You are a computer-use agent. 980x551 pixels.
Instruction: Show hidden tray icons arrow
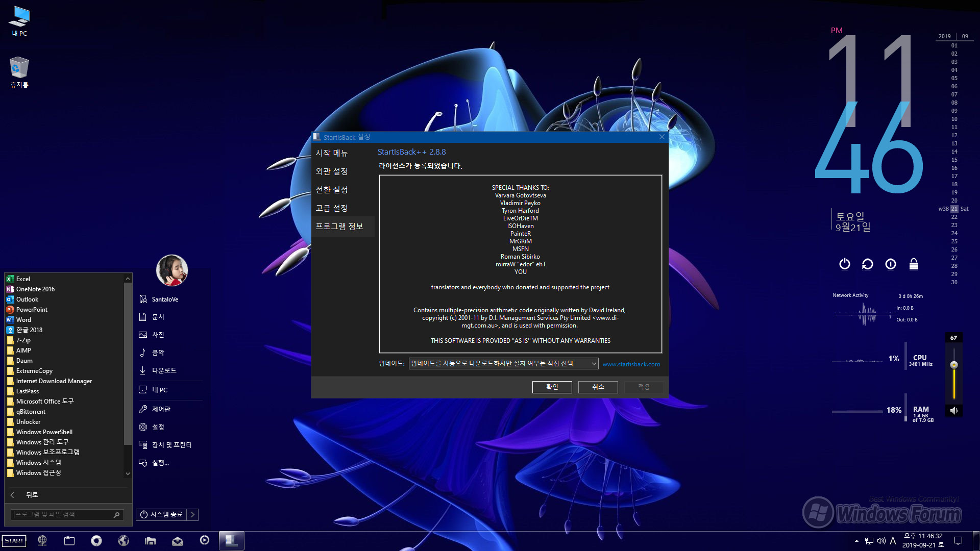(856, 541)
